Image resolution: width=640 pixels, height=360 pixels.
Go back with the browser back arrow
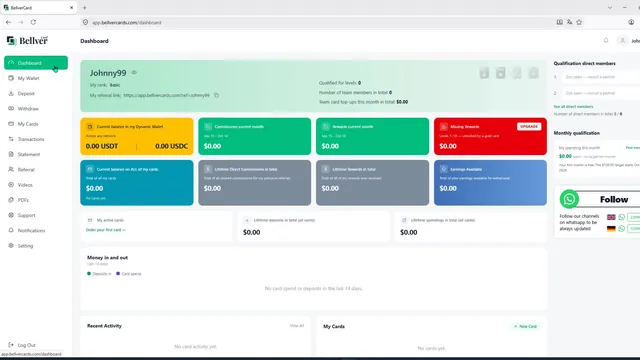tap(8, 22)
